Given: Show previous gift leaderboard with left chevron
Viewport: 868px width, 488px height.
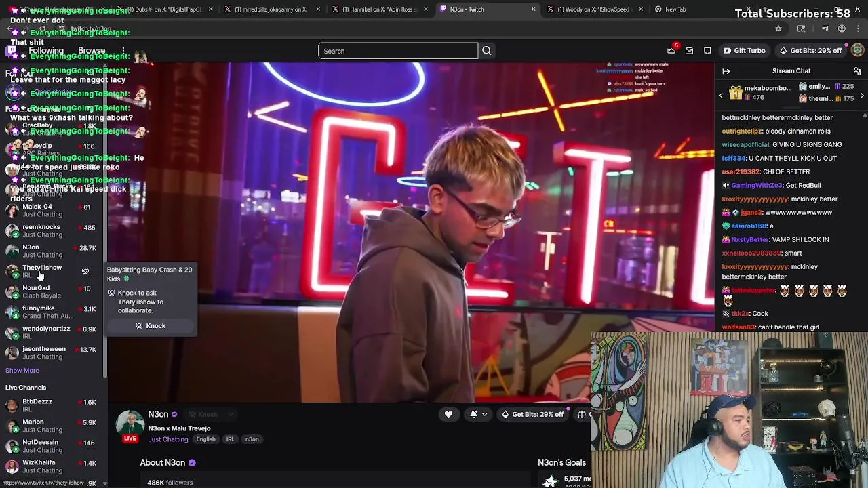Looking at the screenshot, I should point(721,96).
